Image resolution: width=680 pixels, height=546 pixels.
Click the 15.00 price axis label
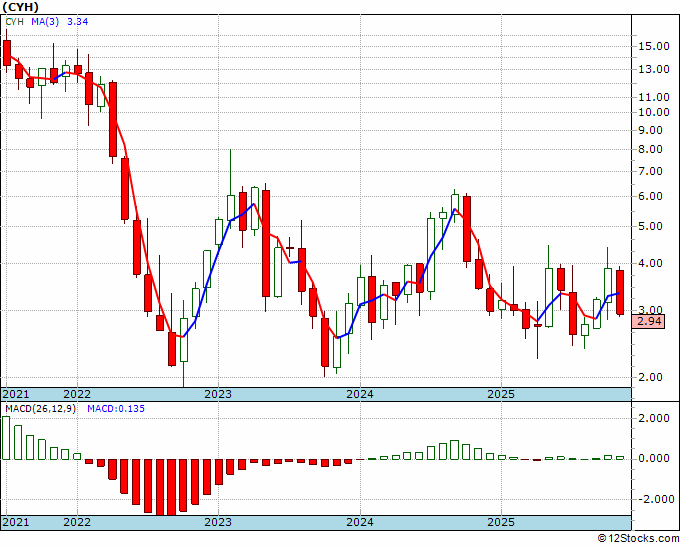(654, 46)
